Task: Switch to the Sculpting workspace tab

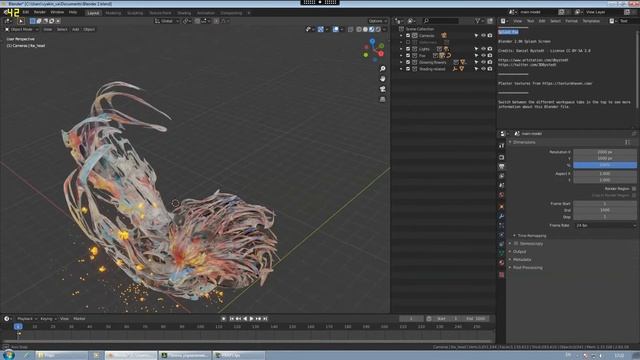Action: click(x=135, y=13)
